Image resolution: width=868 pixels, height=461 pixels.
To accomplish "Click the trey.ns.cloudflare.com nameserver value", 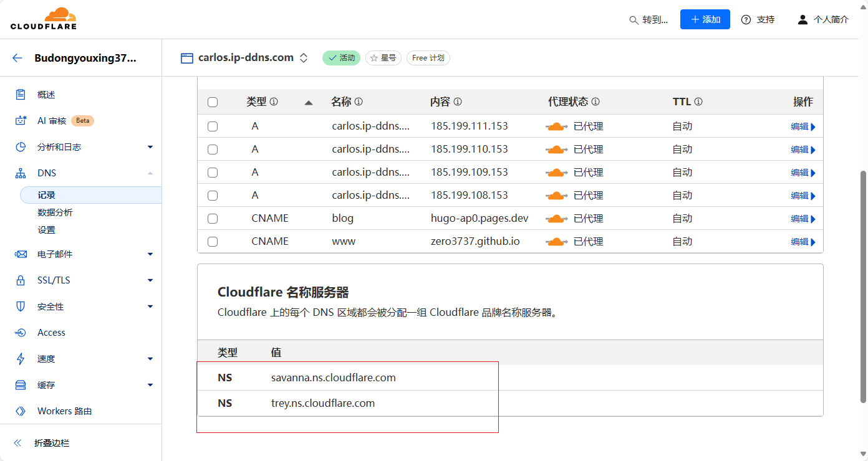I will tap(323, 403).
